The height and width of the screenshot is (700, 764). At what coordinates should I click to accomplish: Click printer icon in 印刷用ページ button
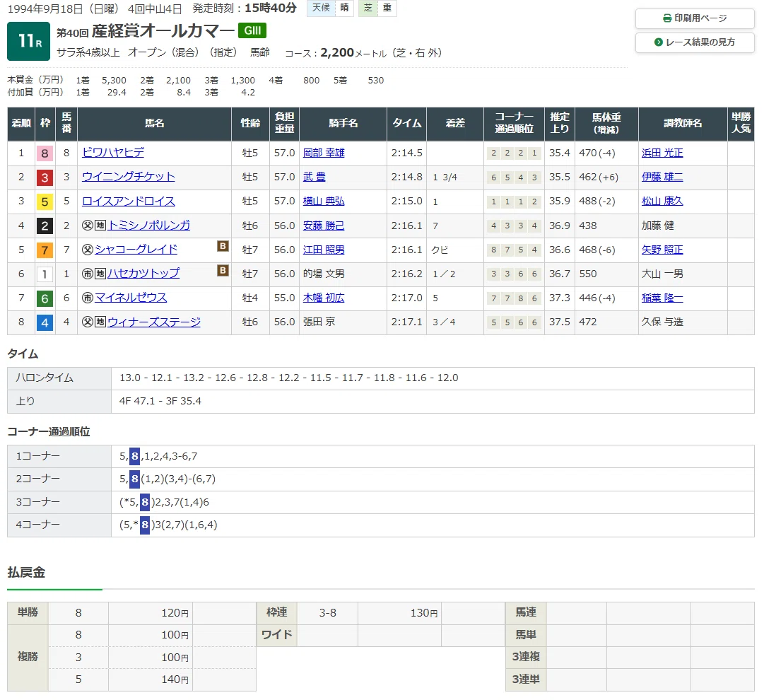(x=667, y=18)
